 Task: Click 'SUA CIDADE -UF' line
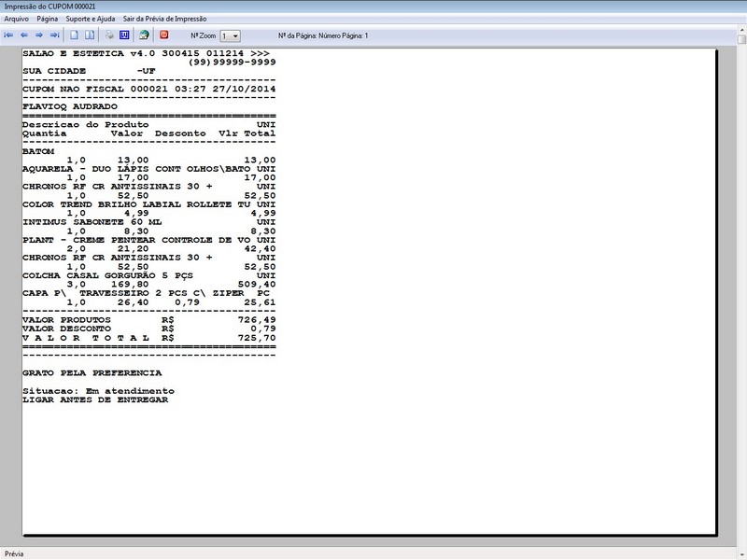pos(89,71)
